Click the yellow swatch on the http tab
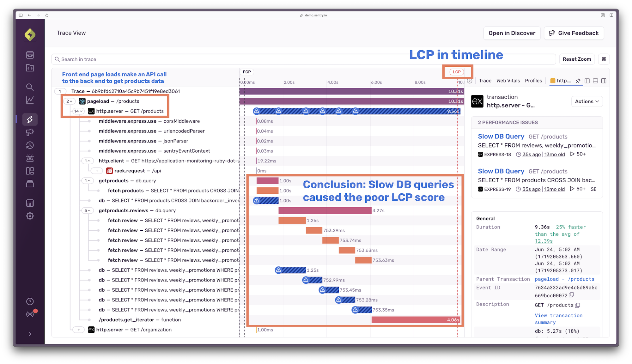 tap(553, 81)
